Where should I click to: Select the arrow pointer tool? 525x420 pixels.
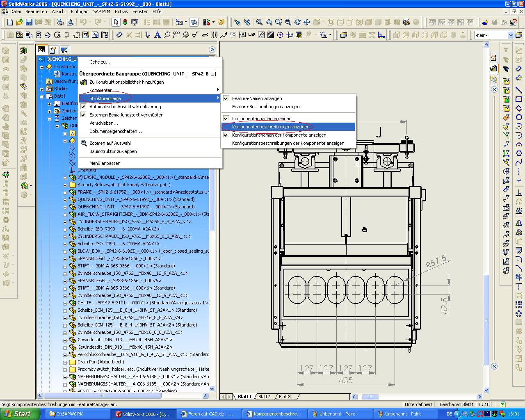(x=116, y=22)
